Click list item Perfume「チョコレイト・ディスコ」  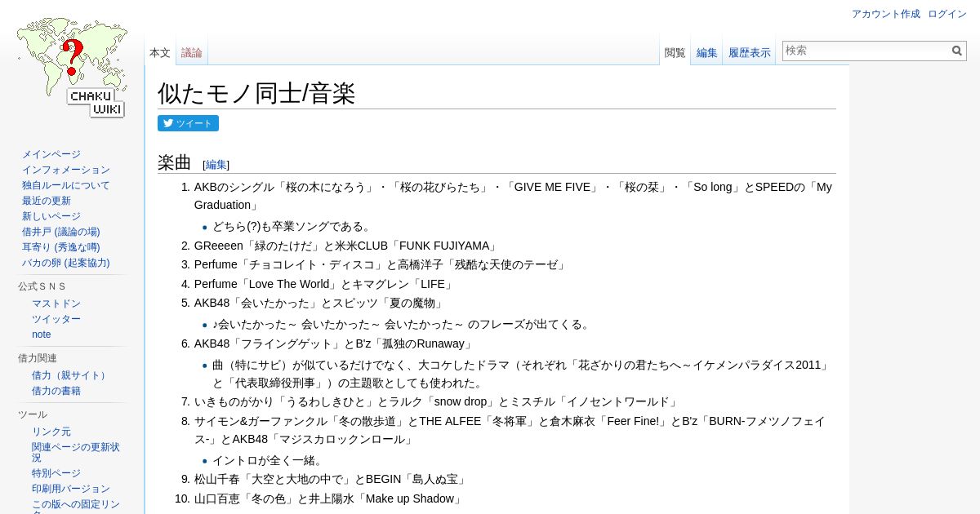(x=381, y=265)
